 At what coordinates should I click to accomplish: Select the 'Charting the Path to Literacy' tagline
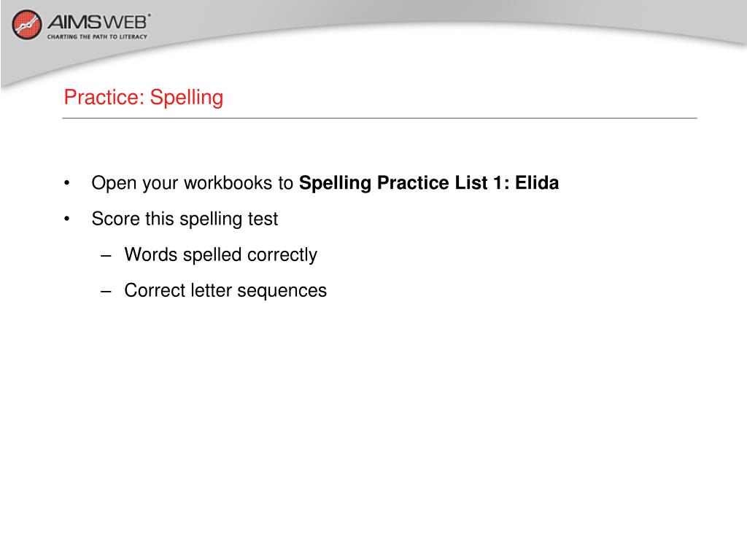pyautogui.click(x=97, y=36)
